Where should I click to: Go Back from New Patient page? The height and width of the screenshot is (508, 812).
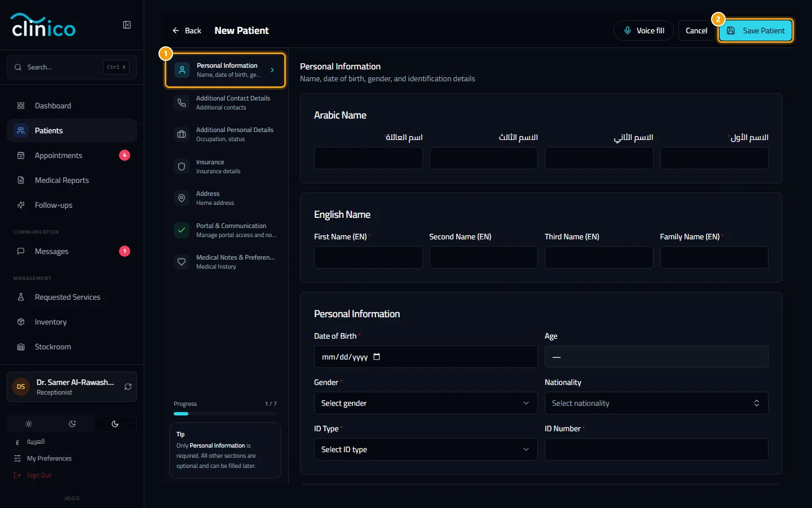187,30
